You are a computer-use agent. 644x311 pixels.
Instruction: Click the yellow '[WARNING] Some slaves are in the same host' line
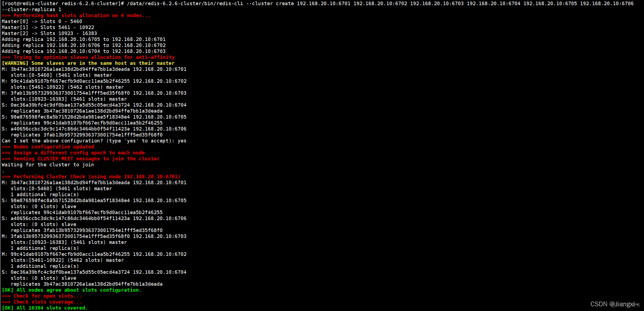click(88, 63)
